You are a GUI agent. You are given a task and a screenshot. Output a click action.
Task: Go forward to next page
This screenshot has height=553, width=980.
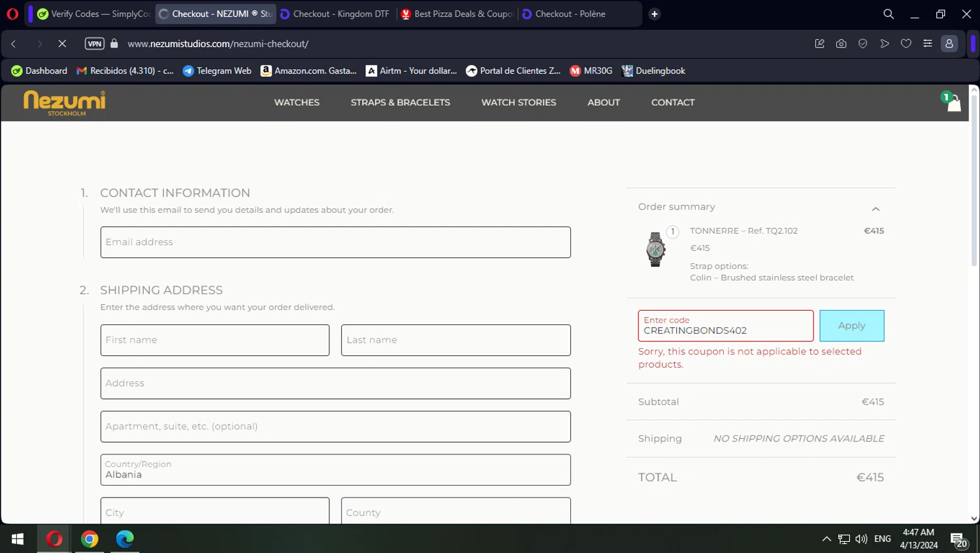39,44
